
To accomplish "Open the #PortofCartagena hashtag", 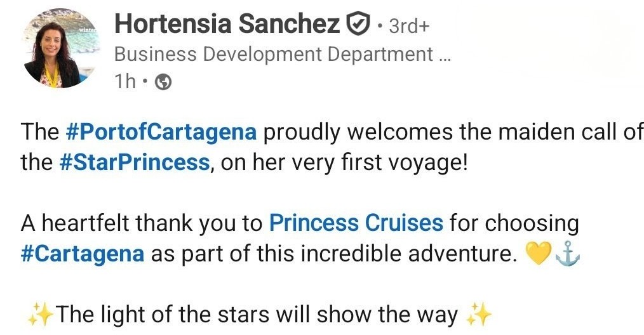I will tap(161, 133).
